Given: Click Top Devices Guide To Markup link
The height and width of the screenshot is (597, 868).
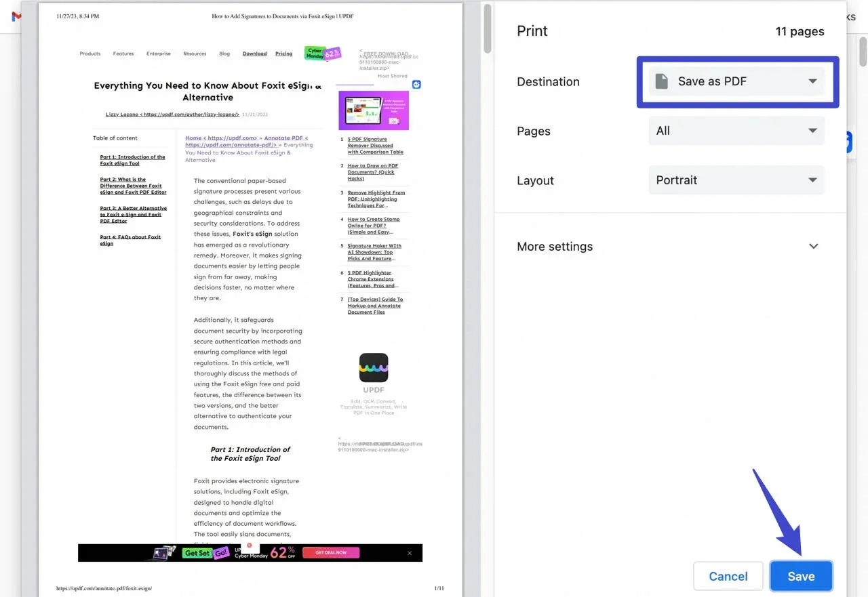Looking at the screenshot, I should point(375,306).
